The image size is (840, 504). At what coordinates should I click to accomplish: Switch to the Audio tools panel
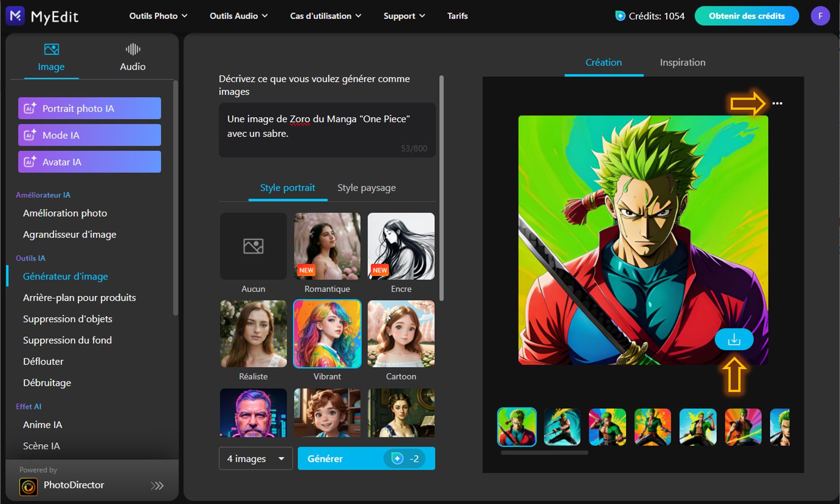tap(132, 57)
